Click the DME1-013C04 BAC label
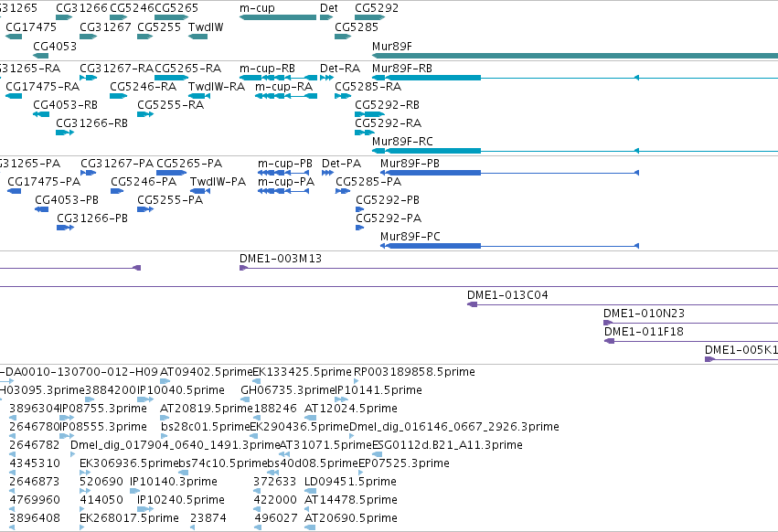 click(507, 295)
